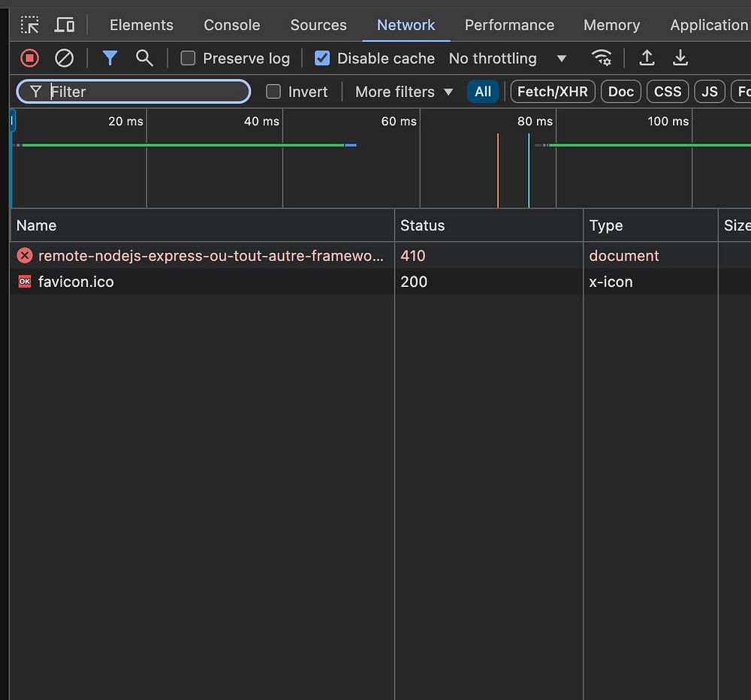Image resolution: width=751 pixels, height=700 pixels.
Task: Check the Invert filter checkbox
Action: 274,92
